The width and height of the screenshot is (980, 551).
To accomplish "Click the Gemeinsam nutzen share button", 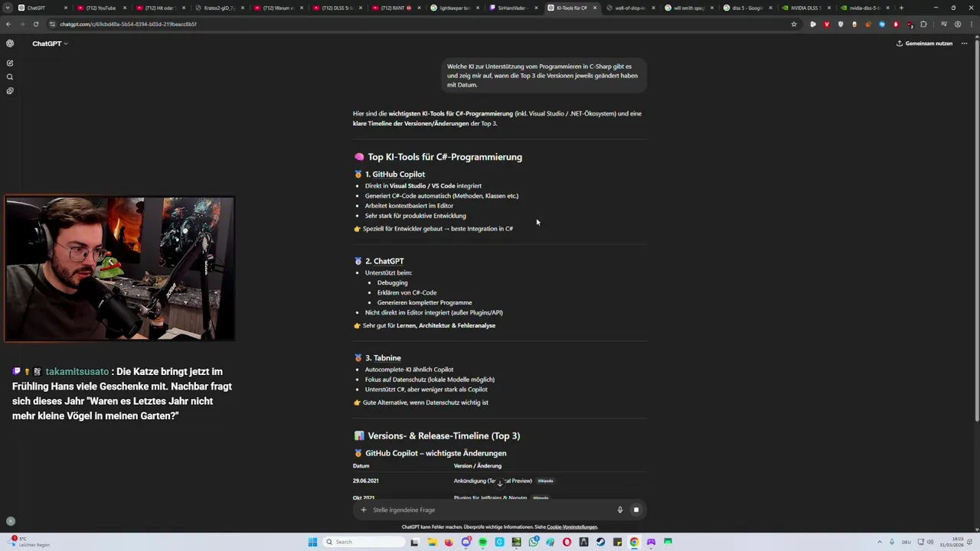I will [x=924, y=44].
